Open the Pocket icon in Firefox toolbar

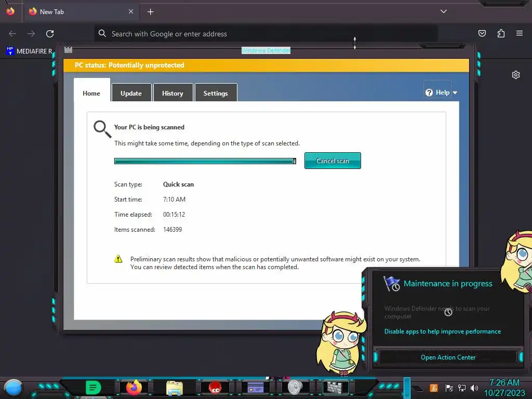482,33
